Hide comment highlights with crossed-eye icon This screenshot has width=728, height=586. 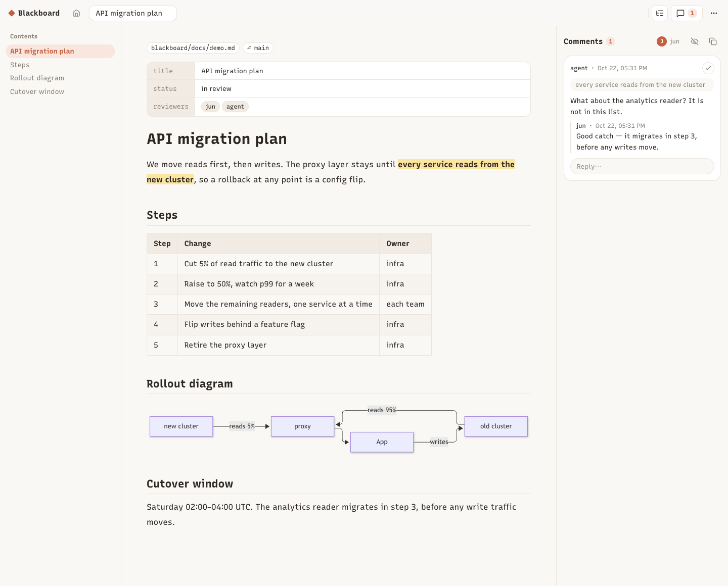click(x=695, y=41)
